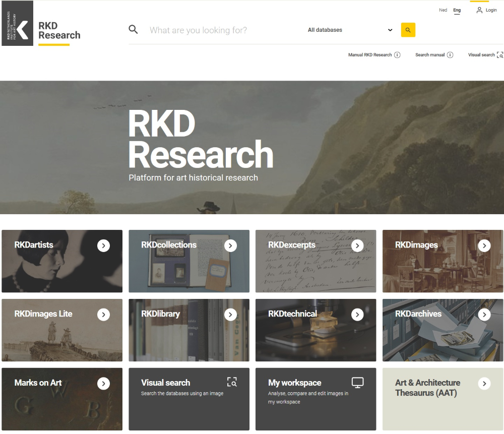
Task: Click the Visual search link in header
Action: [481, 55]
